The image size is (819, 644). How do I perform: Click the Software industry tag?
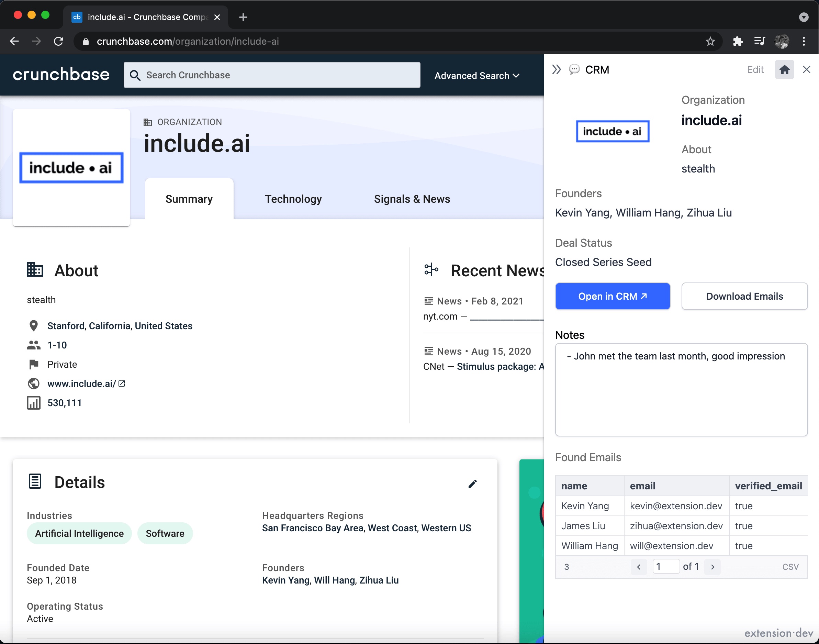pos(165,533)
